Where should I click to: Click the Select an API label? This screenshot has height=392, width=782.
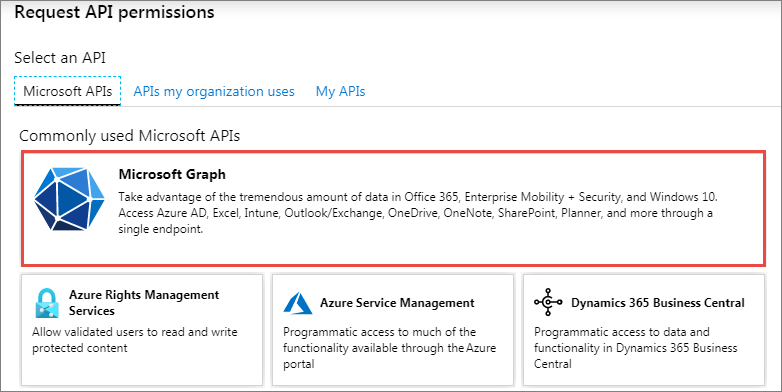tap(60, 58)
